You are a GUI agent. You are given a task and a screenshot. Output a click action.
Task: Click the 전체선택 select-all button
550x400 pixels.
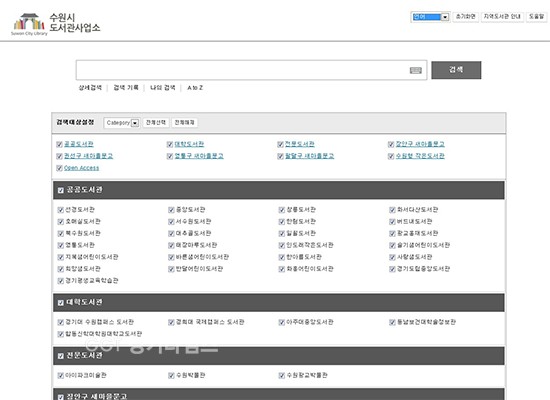156,122
